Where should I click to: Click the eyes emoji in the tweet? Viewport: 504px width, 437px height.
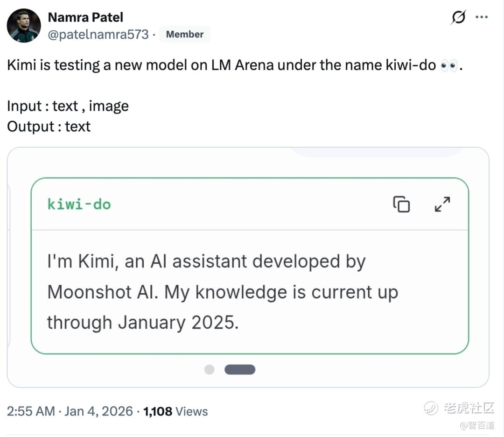[x=450, y=65]
